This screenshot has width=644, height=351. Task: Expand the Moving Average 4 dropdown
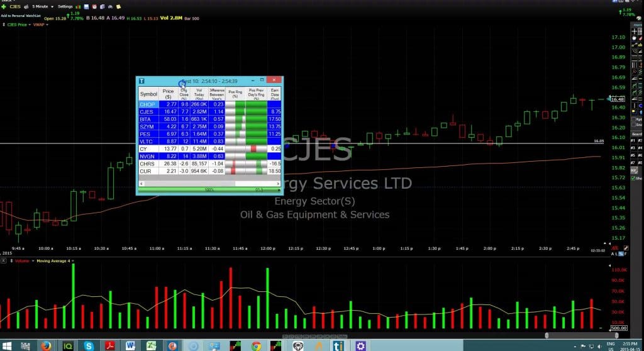(x=73, y=261)
